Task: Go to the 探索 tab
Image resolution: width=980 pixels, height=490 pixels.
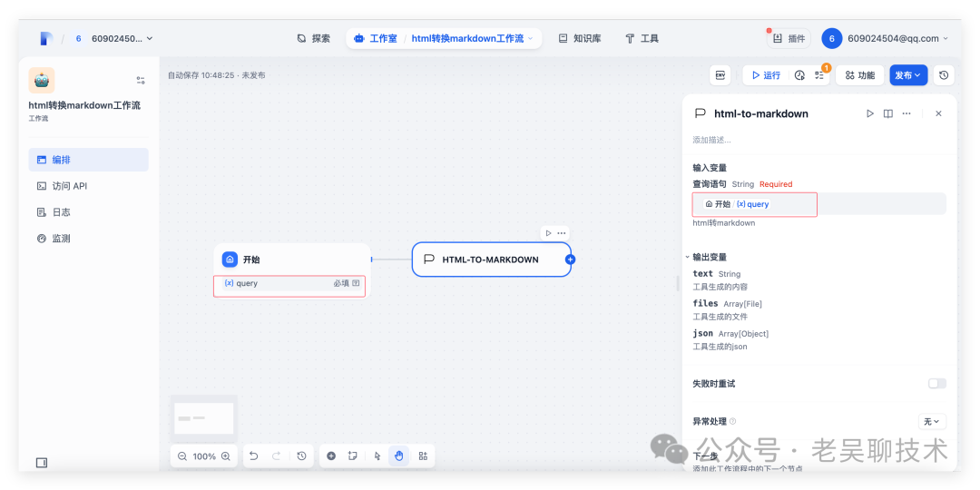Action: point(314,39)
